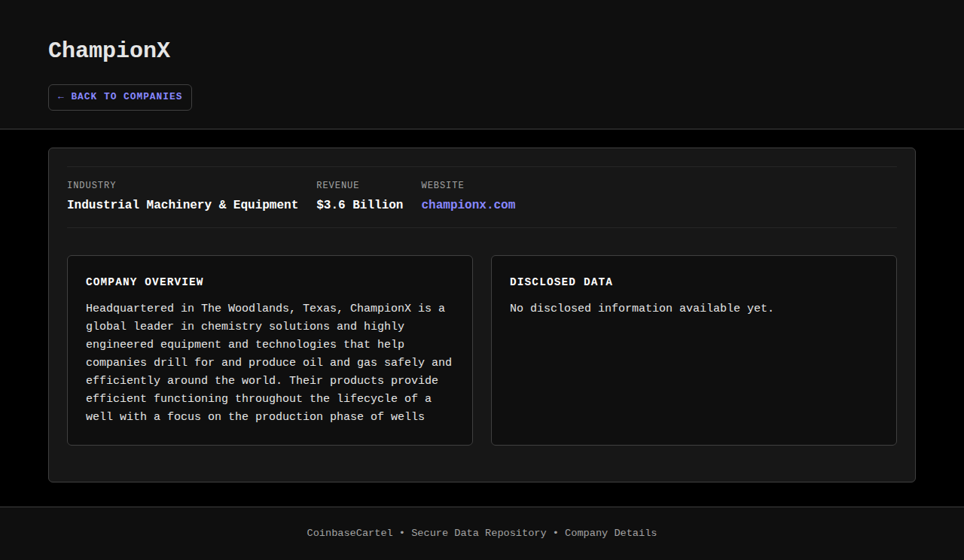Click the INDUSTRY field label
This screenshot has height=560, width=964.
coord(91,185)
